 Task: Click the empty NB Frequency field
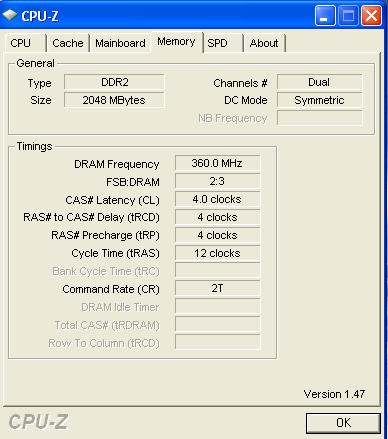click(319, 118)
